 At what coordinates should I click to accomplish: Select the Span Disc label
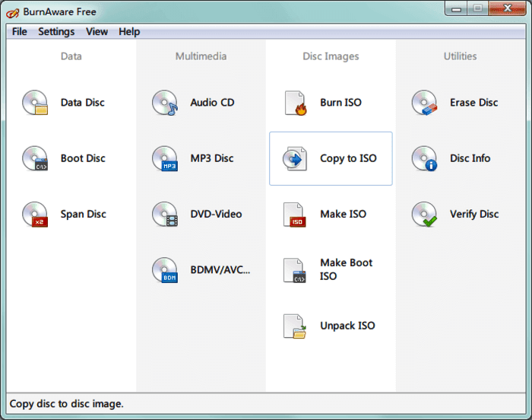click(83, 214)
